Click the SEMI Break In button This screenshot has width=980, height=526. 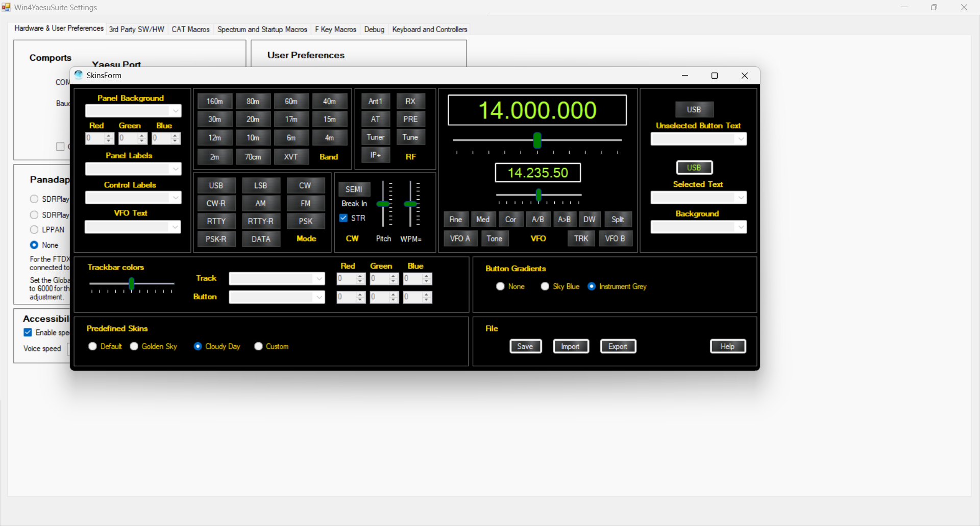coord(354,189)
